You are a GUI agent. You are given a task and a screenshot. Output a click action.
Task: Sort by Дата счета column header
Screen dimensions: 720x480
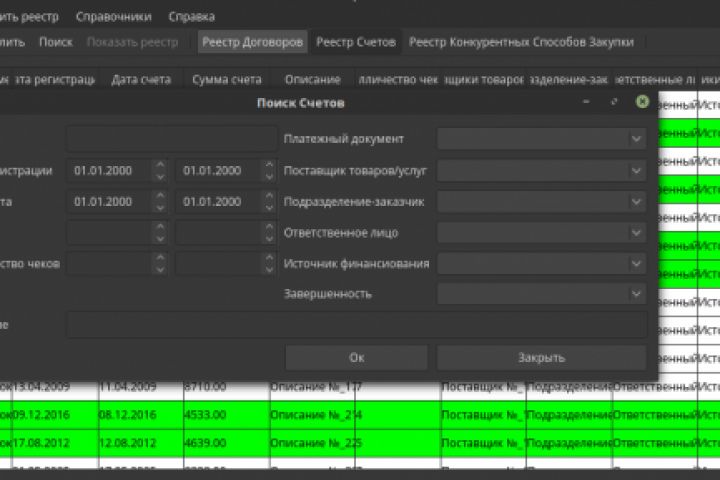141,80
